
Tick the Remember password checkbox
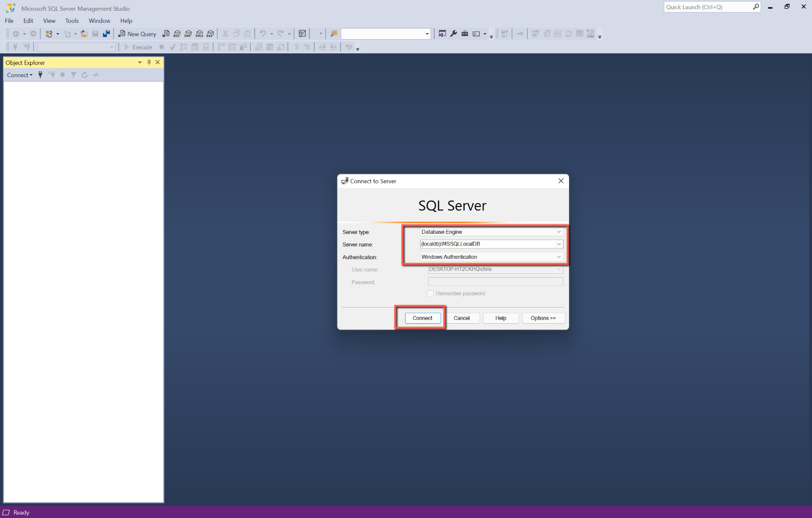(x=430, y=293)
